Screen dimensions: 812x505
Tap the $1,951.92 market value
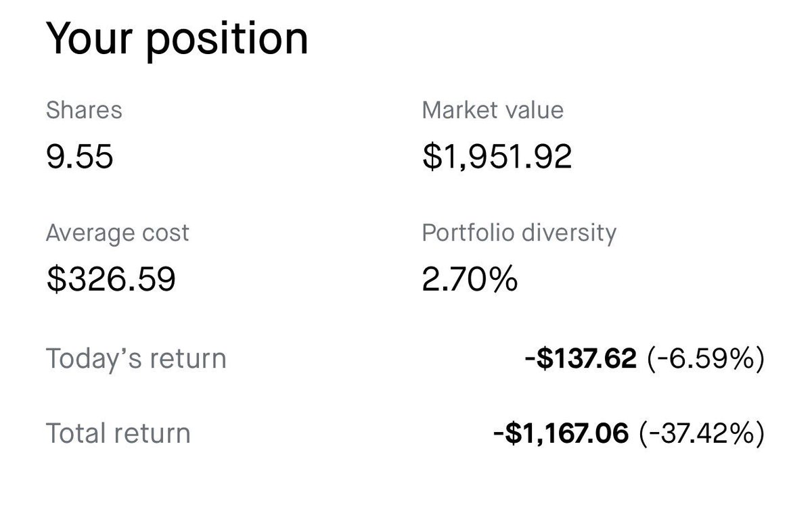(497, 157)
